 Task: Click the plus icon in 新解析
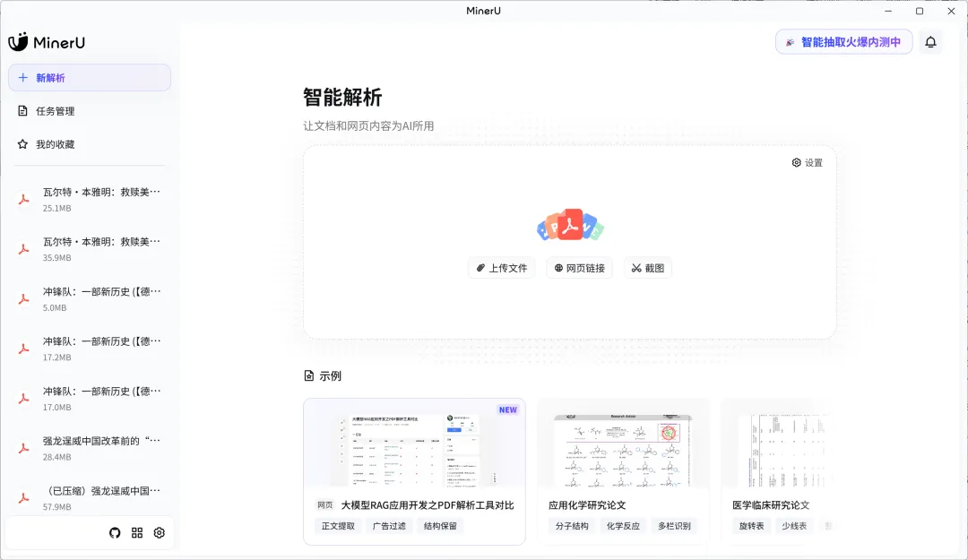[22, 78]
